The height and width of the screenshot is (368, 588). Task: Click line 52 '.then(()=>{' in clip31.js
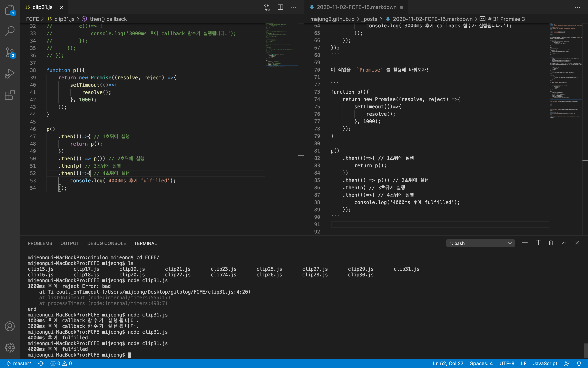75,173
